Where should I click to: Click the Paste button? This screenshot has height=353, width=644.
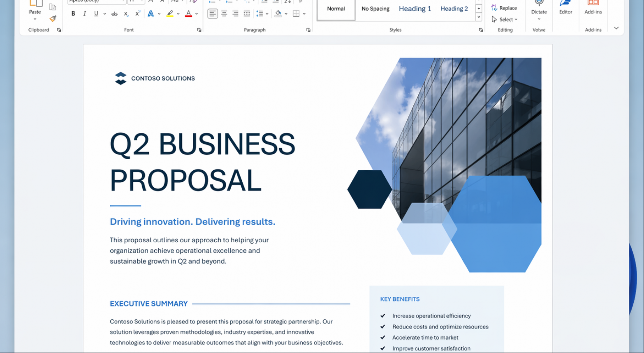coord(35,7)
